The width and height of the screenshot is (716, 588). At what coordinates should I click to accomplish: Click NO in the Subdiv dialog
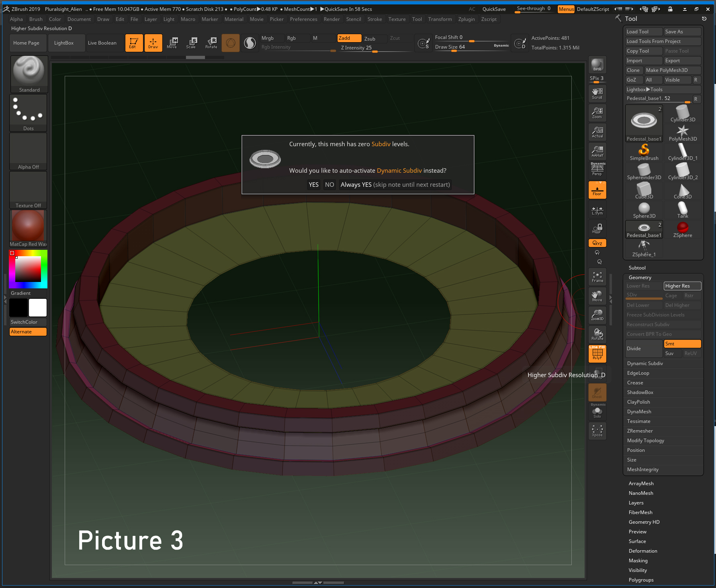pos(329,185)
